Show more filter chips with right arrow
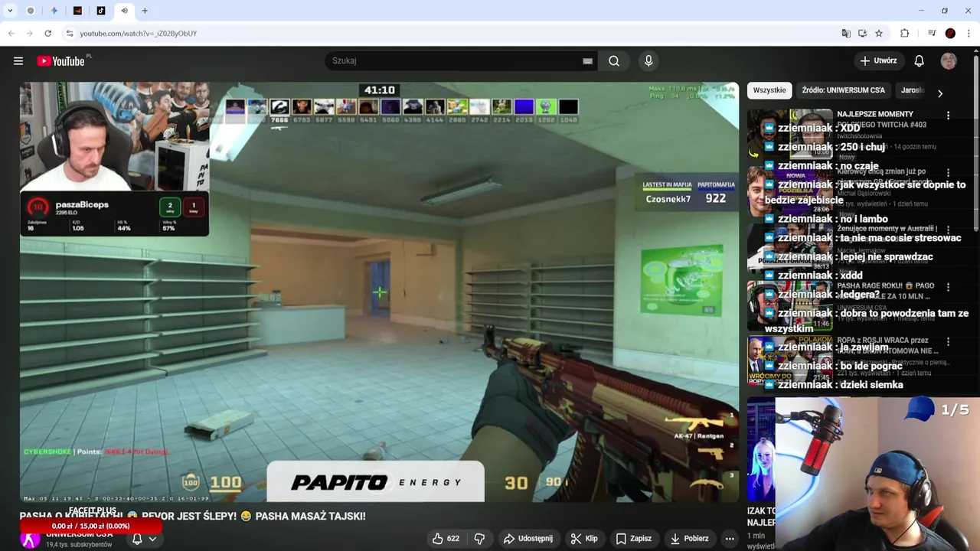The image size is (980, 551). (940, 93)
